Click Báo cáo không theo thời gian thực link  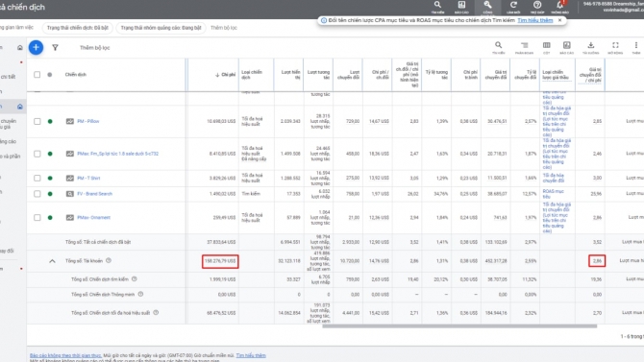pos(65,355)
